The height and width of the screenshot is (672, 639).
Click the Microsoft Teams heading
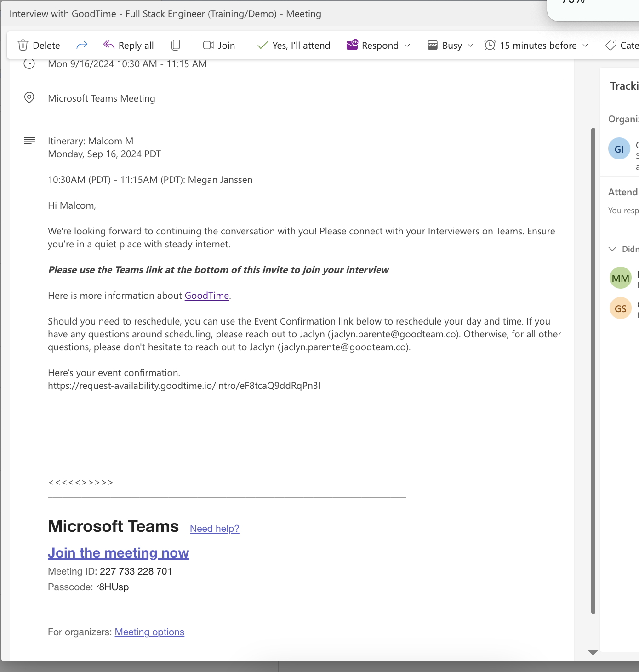[x=113, y=526]
